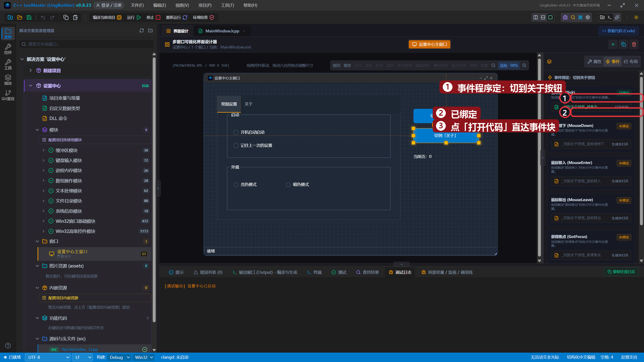Image resolution: width=644 pixels, height=362 pixels.
Task: Click the sparkle AI assistant icon
Action: [x=617, y=17]
